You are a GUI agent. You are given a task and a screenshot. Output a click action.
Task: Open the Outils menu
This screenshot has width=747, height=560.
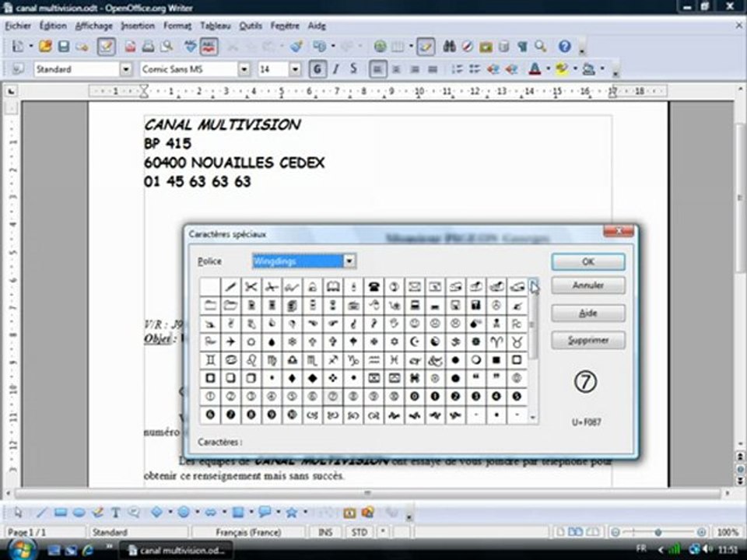click(251, 26)
